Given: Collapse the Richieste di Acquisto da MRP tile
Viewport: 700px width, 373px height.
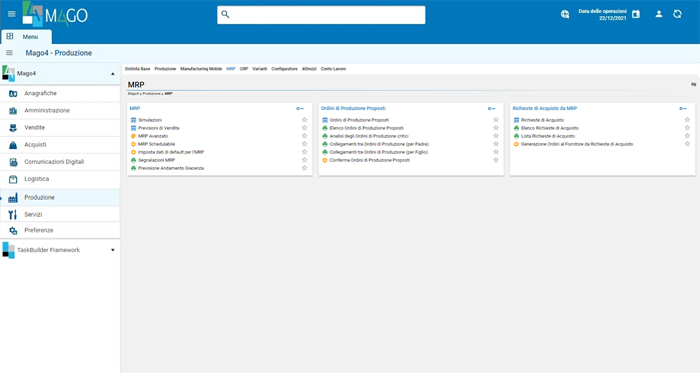Looking at the screenshot, I should click(x=683, y=108).
